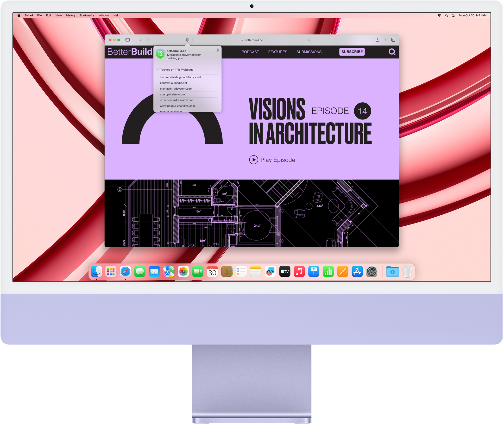Open Mail from the Dock
The image size is (504, 424).
[x=154, y=272]
